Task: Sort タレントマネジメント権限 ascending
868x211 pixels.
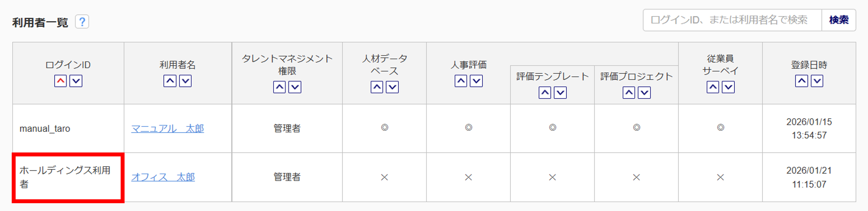Action: [x=279, y=87]
